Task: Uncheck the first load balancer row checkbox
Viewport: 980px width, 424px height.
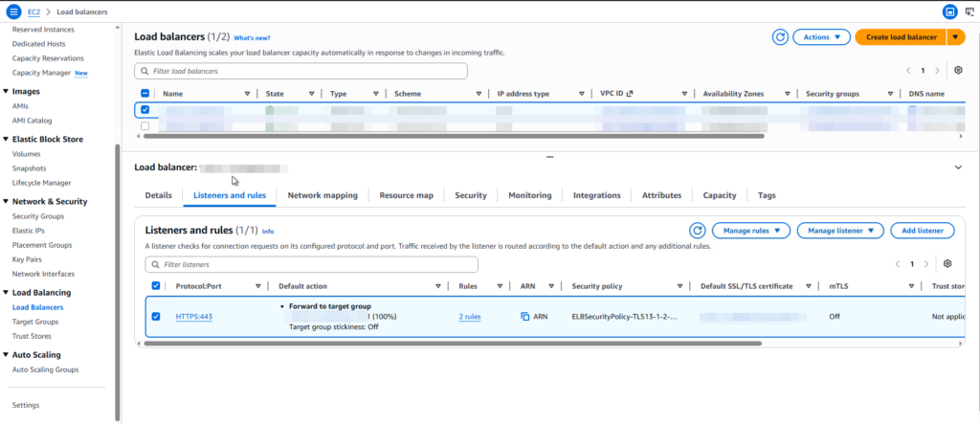Action: (145, 109)
